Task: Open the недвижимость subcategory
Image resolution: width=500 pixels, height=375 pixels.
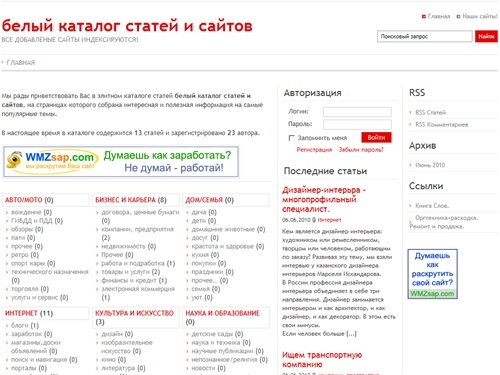Action: pyautogui.click(x=123, y=246)
